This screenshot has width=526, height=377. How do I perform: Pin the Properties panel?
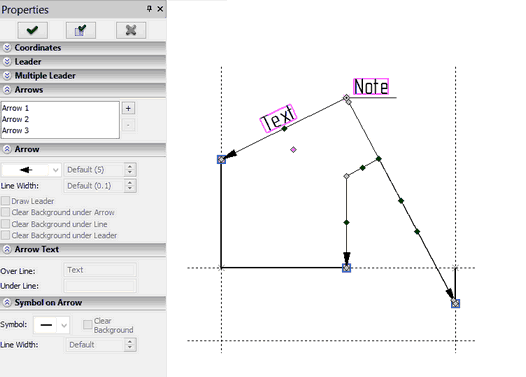point(149,9)
